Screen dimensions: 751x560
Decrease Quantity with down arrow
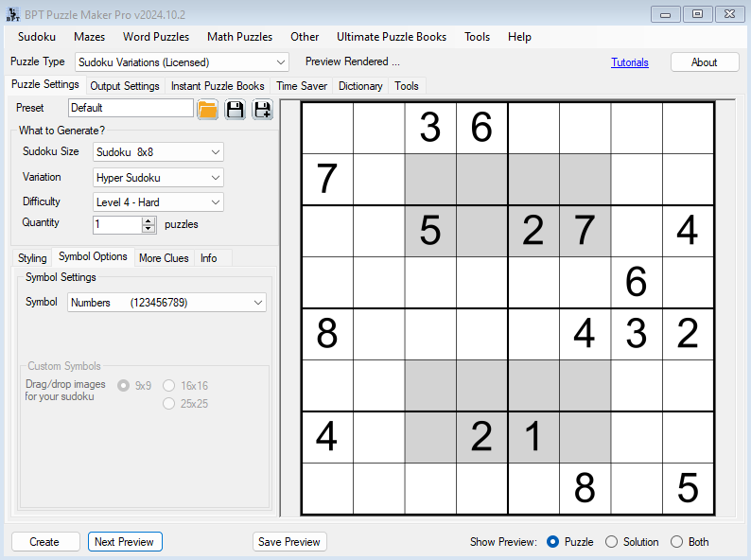coord(148,229)
